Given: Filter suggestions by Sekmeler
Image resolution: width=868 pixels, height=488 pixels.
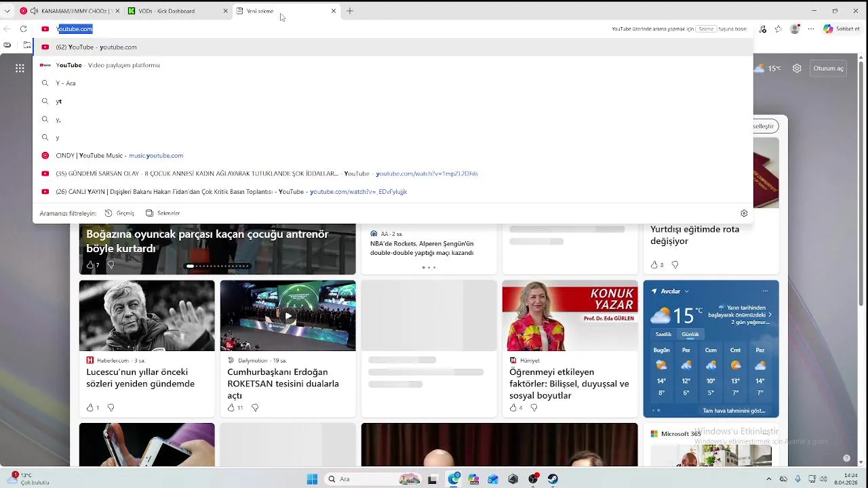Looking at the screenshot, I should click(163, 213).
